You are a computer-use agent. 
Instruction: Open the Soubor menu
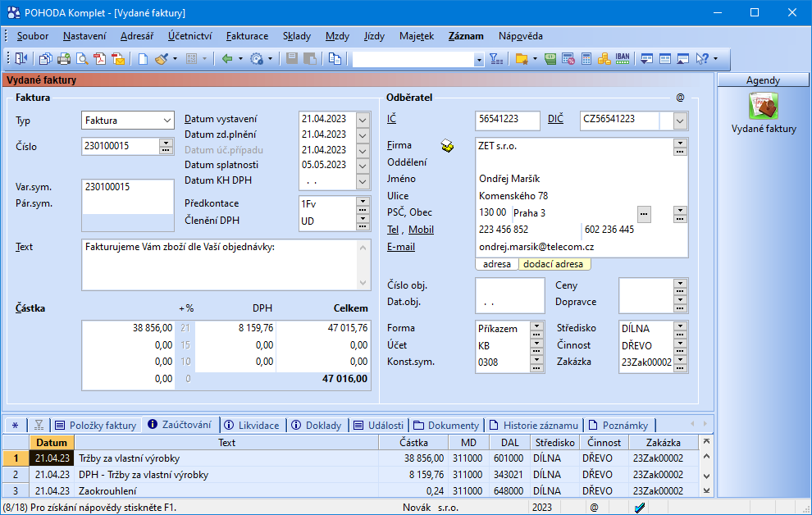coord(33,36)
